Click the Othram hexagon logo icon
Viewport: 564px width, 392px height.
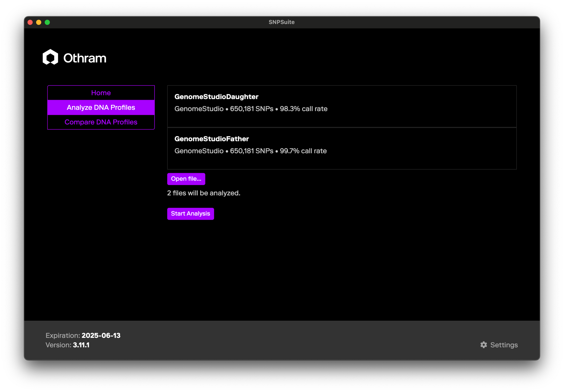[x=50, y=57]
